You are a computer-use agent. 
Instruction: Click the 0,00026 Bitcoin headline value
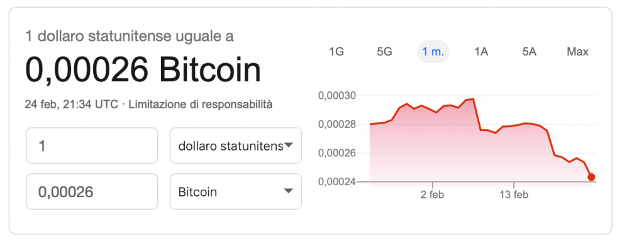[x=143, y=70]
